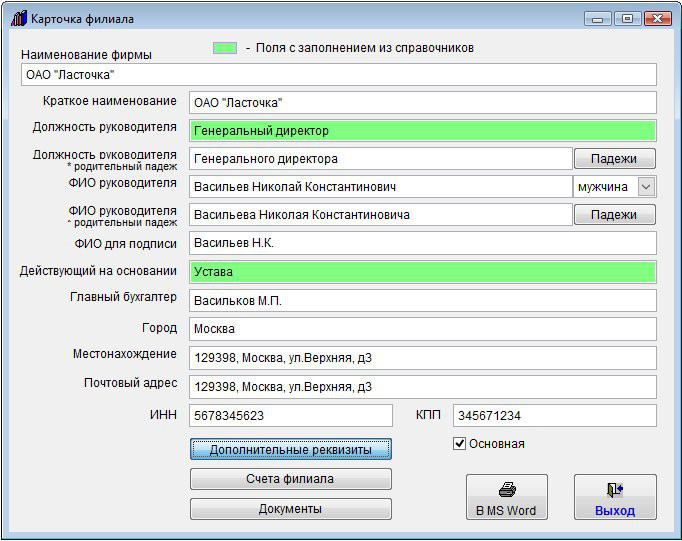The image size is (682, 541).
Task: Minimize the Карточка филиала window
Action: pyautogui.click(x=598, y=19)
